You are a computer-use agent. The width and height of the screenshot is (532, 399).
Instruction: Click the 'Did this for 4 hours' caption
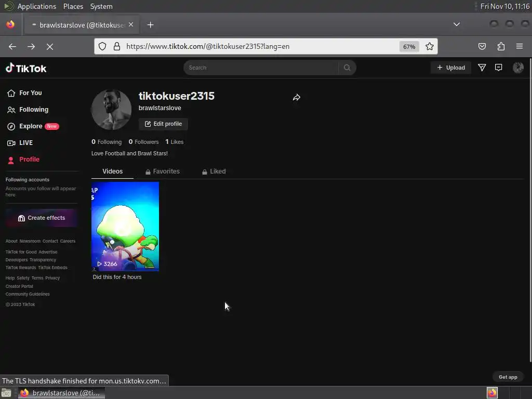tap(117, 277)
